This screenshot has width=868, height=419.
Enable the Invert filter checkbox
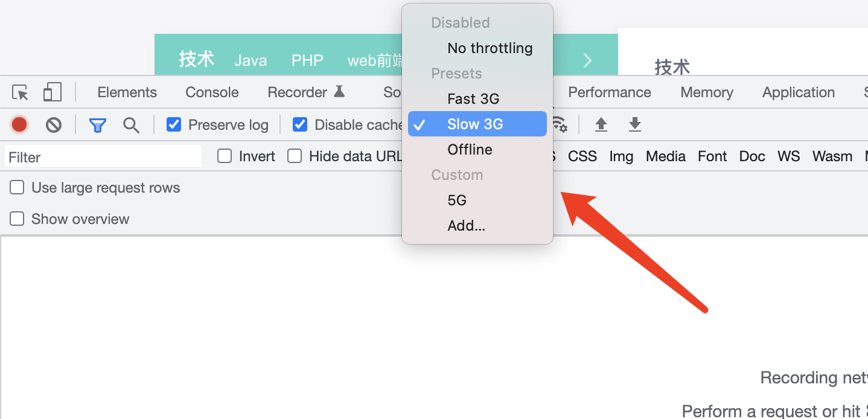coord(225,156)
